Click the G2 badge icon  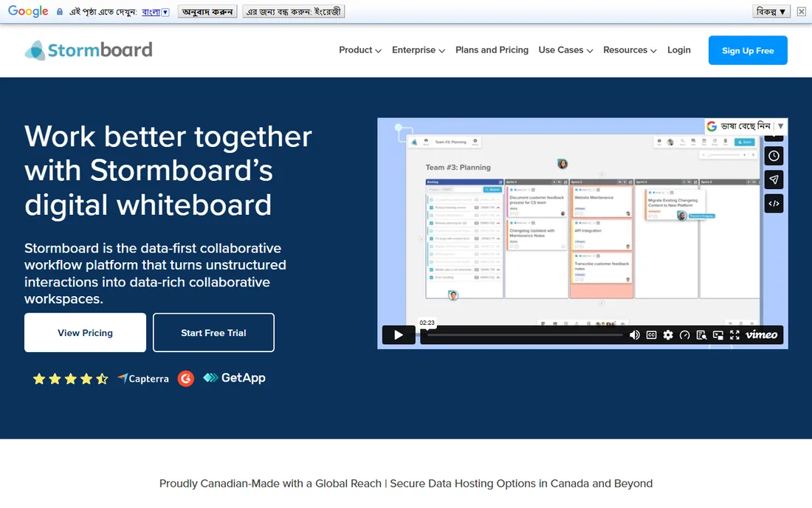pyautogui.click(x=186, y=379)
